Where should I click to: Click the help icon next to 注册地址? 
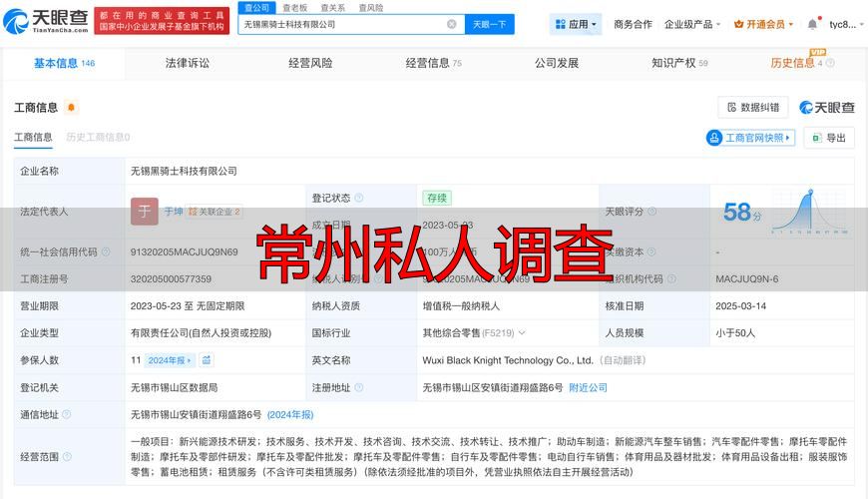pyautogui.click(x=359, y=387)
